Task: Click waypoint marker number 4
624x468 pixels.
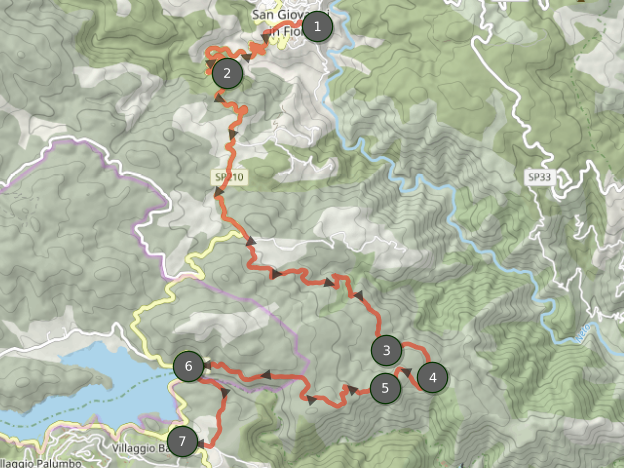Action: pyautogui.click(x=433, y=378)
